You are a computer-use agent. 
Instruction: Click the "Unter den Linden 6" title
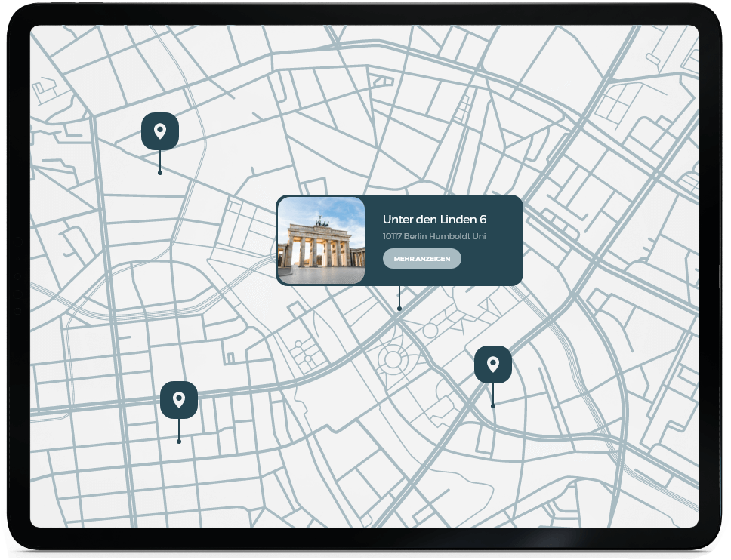click(434, 219)
